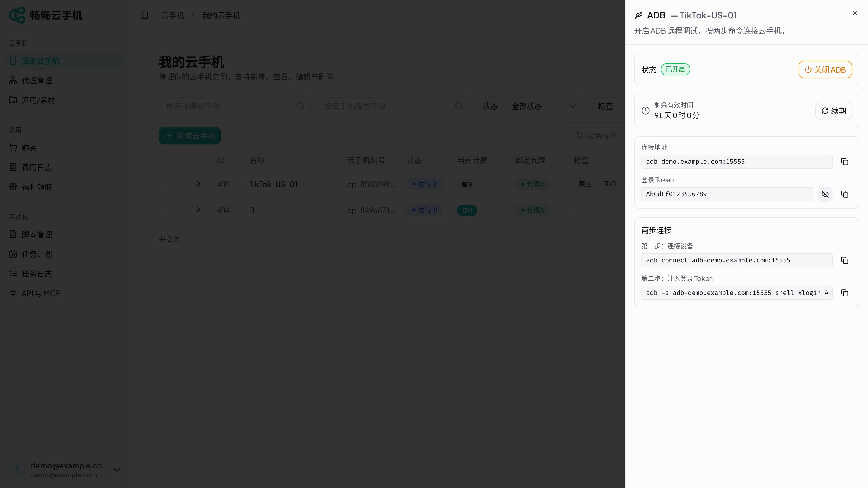This screenshot has width=868, height=488.
Task: Click the 续期 renew button
Action: [834, 110]
